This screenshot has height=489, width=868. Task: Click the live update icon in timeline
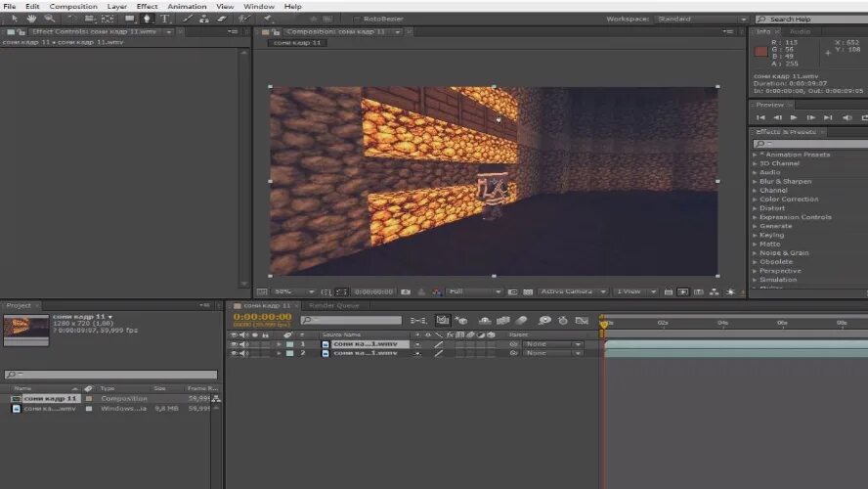[442, 320]
